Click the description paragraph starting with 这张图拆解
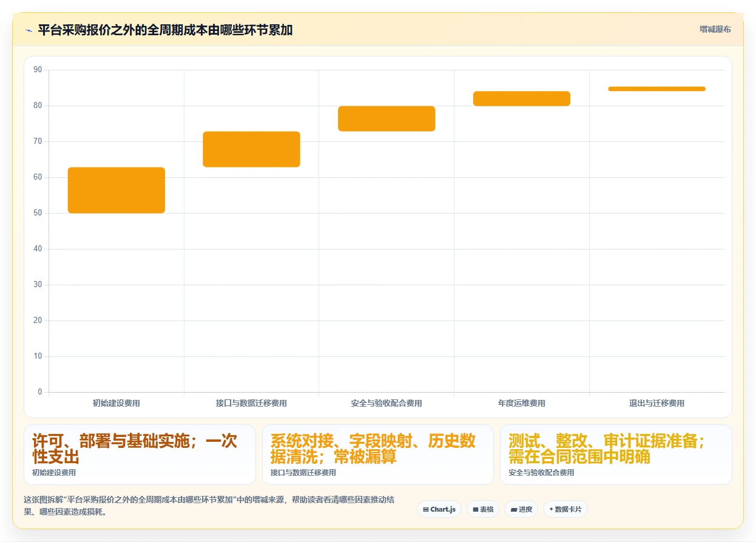The height and width of the screenshot is (542, 756). (209, 506)
